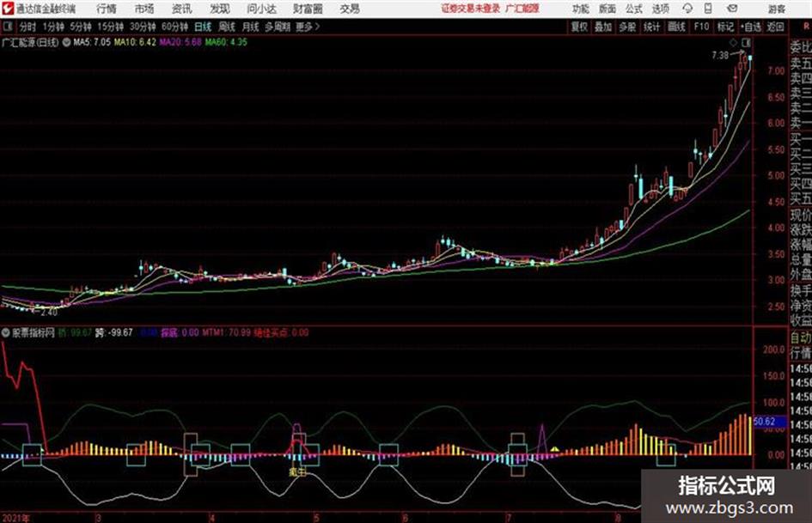Open the 公式 menu
The height and width of the screenshot is (523, 812).
pyautogui.click(x=633, y=9)
